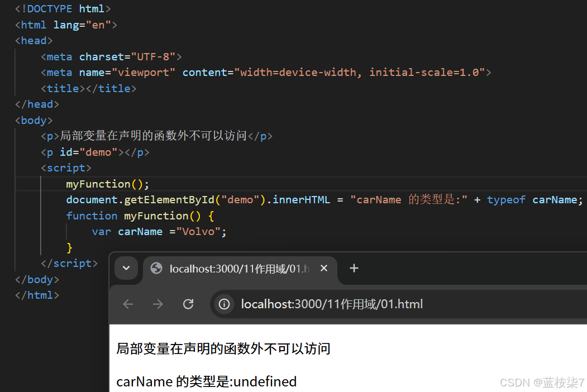Click the var carName ="Volvo"; line

pos(159,231)
